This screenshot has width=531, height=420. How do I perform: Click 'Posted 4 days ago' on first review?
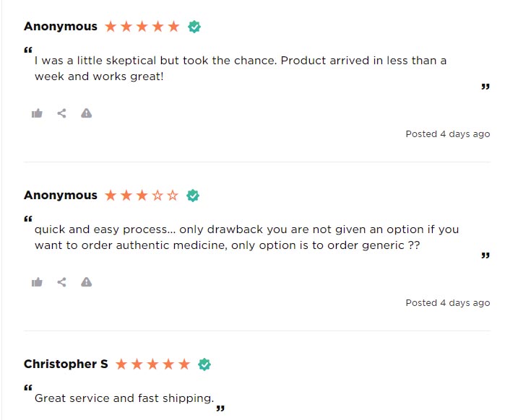point(448,134)
